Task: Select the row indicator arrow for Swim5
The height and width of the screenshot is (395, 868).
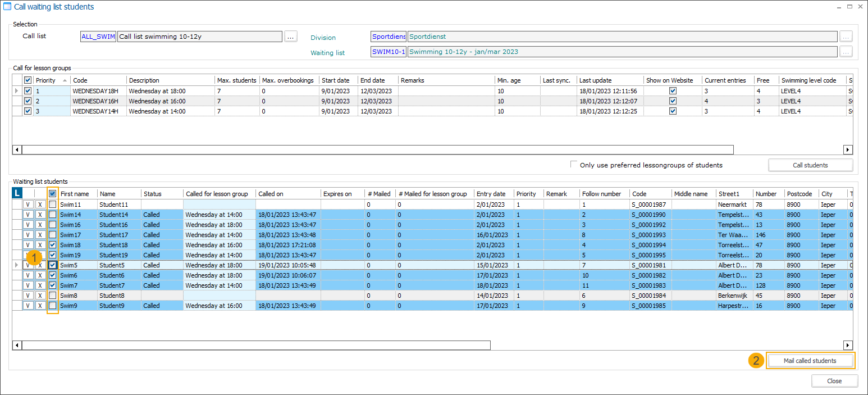Action: click(17, 265)
